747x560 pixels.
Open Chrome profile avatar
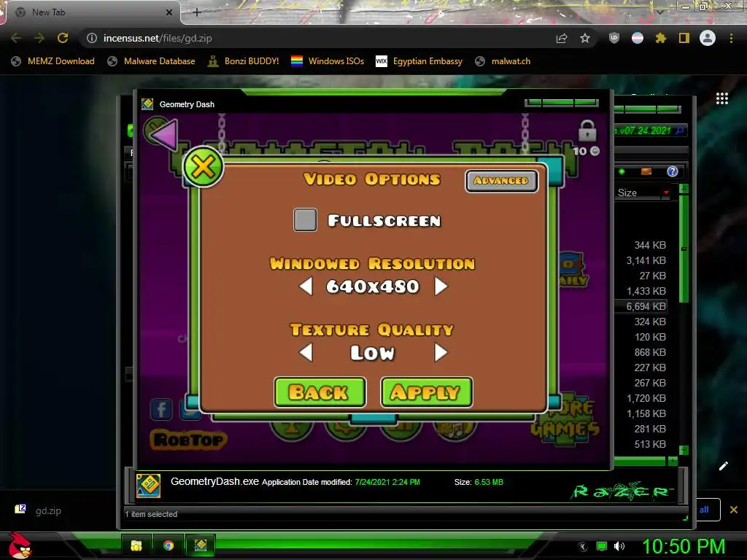(x=708, y=38)
